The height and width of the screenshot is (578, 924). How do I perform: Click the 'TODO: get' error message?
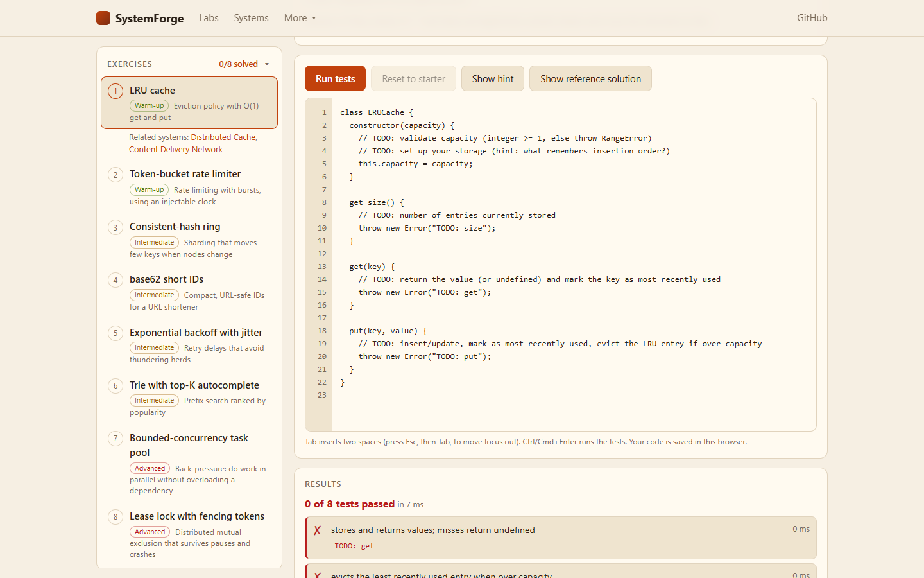(x=354, y=546)
